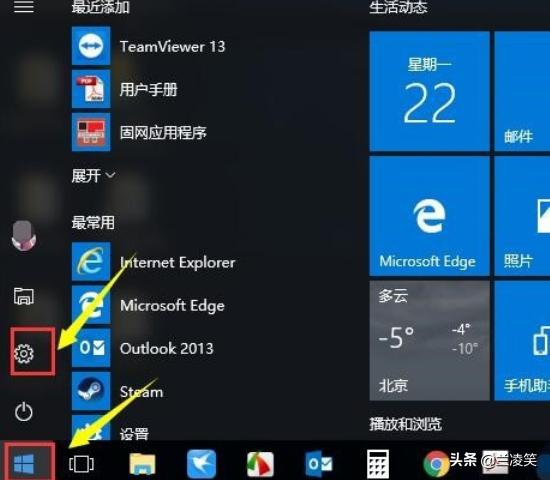Open the 邮件 mail tile
Image resolution: width=550 pixels, height=480 pixels.
coord(522,91)
